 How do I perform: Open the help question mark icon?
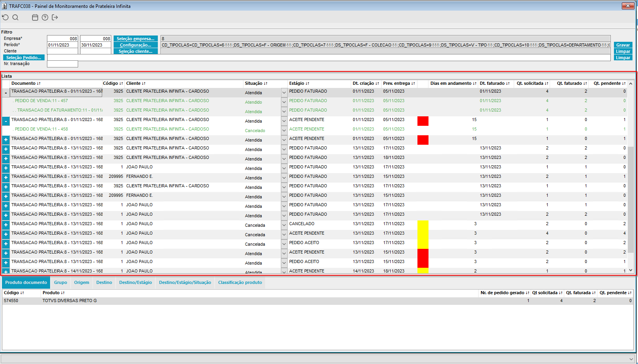[45, 17]
